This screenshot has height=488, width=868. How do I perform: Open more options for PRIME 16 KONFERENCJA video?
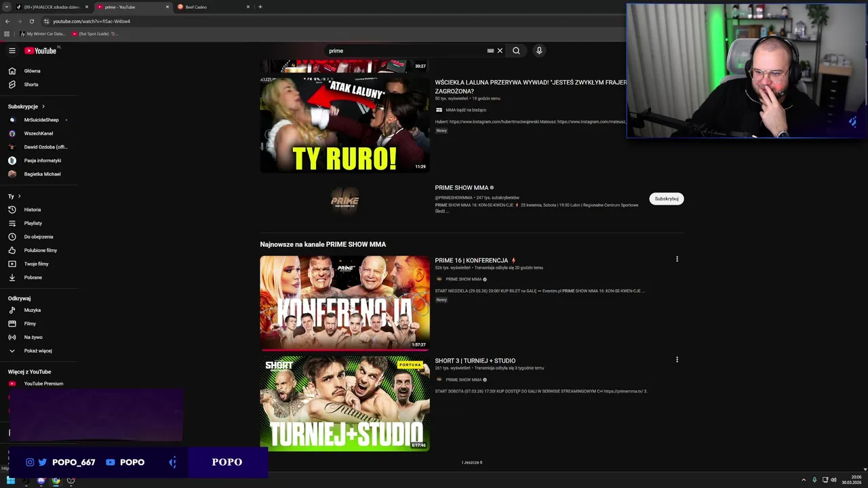click(677, 259)
